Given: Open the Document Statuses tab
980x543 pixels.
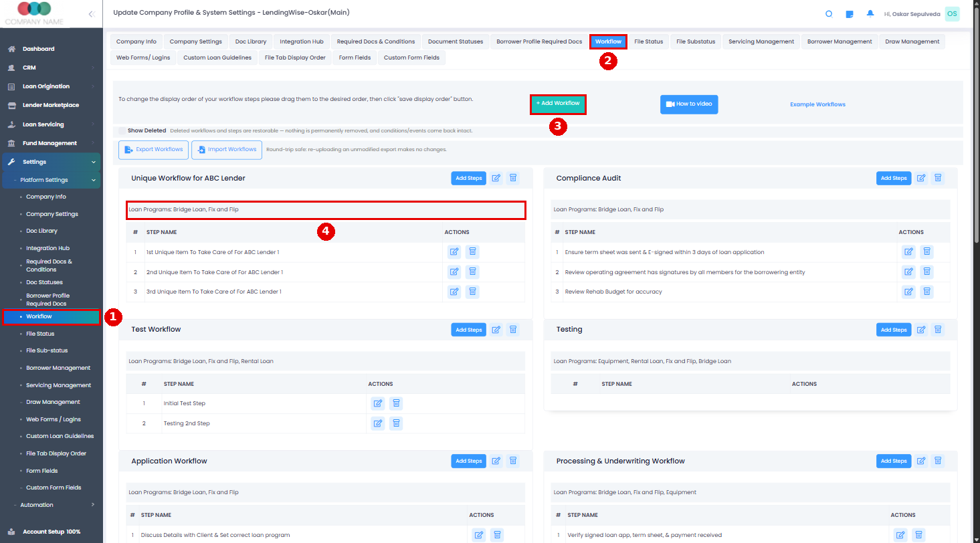Looking at the screenshot, I should click(x=456, y=41).
